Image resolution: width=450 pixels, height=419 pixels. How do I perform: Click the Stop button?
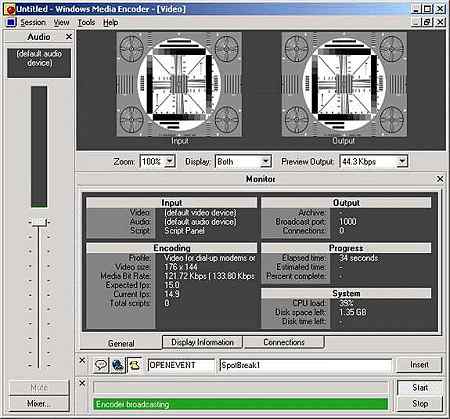420,403
